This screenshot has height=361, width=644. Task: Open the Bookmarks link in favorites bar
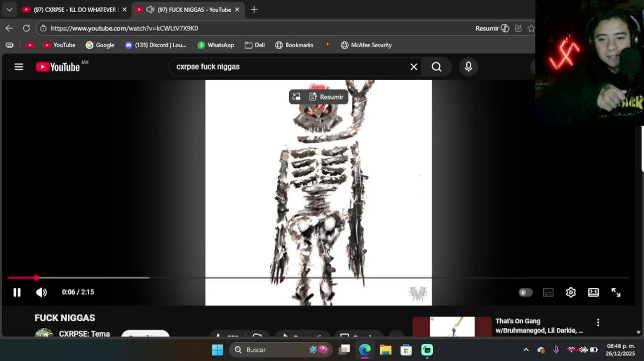pyautogui.click(x=294, y=45)
